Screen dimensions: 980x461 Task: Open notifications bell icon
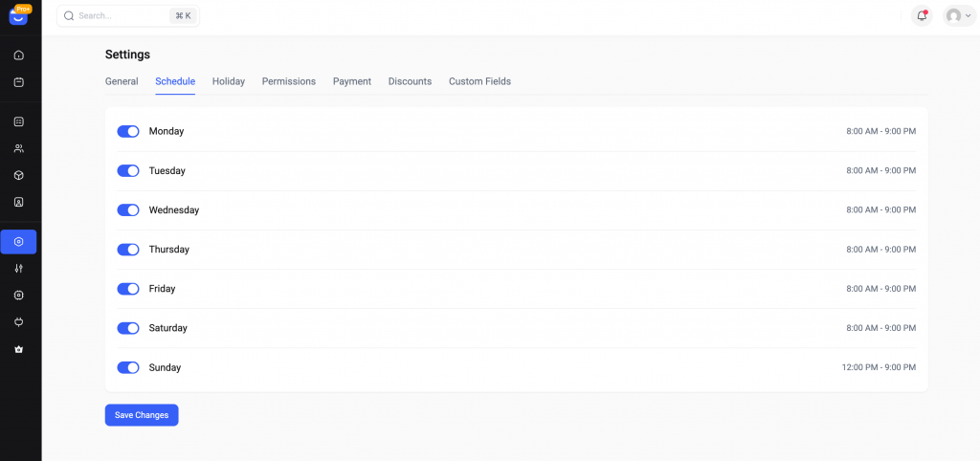coord(922,15)
